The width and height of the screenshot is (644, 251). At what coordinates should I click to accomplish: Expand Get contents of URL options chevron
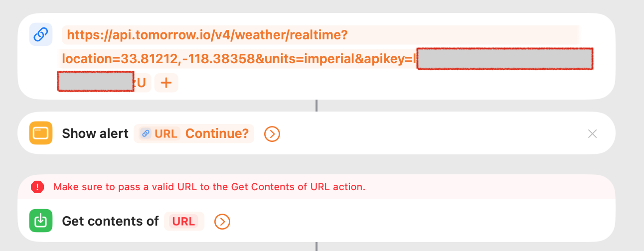pos(222,221)
